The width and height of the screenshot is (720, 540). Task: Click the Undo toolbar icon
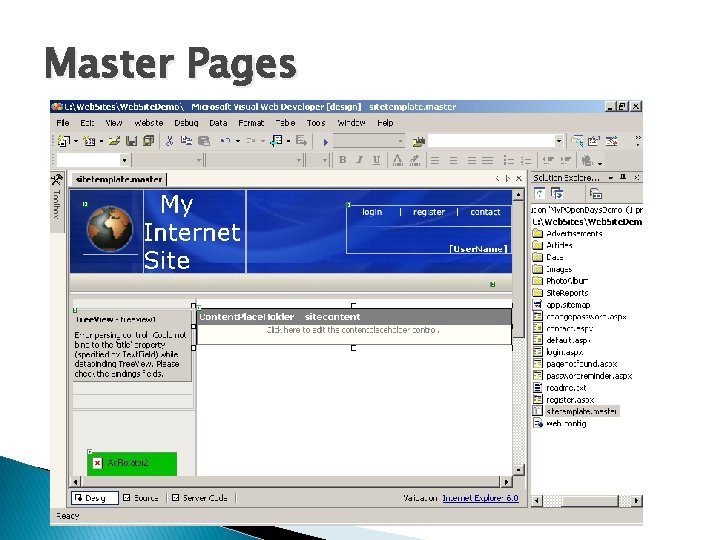pyautogui.click(x=225, y=141)
